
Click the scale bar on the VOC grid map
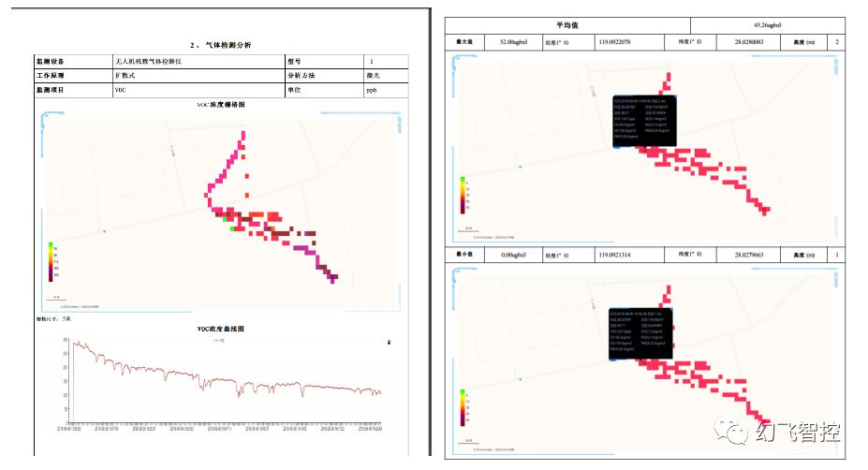(x=55, y=300)
